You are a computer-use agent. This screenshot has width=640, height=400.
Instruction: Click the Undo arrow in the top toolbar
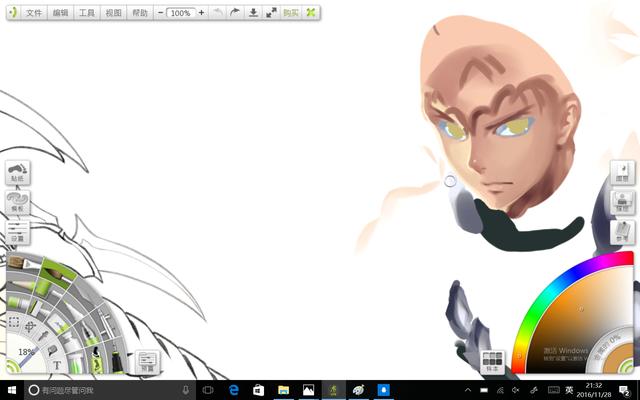pyautogui.click(x=219, y=13)
